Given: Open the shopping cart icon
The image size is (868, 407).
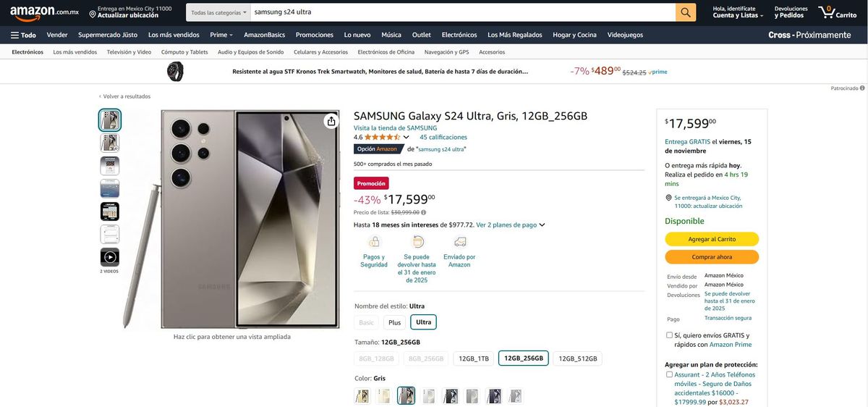Looking at the screenshot, I should point(836,12).
